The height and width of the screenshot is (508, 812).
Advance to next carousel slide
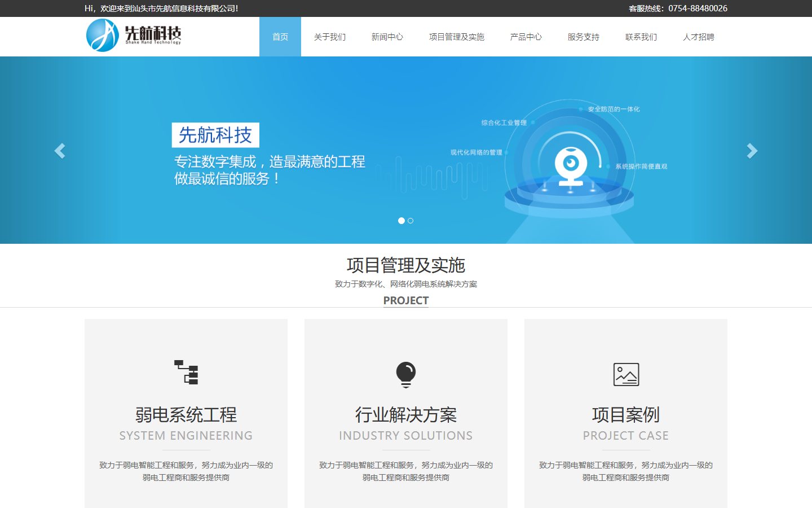(x=752, y=151)
